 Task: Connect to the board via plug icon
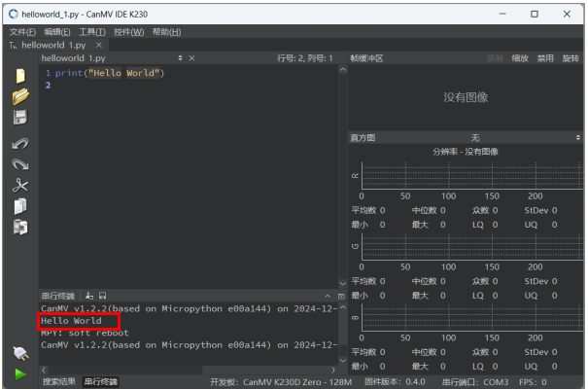(x=20, y=353)
